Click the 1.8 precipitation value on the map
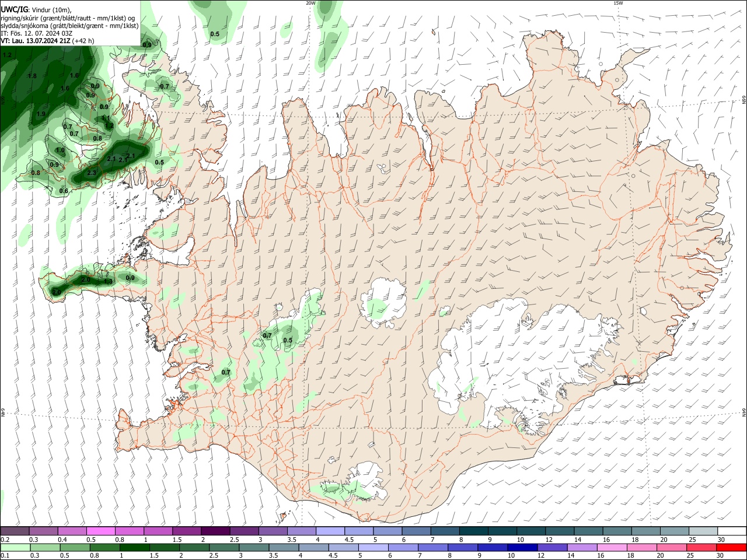Viewport: 747px width, 560px height. pyautogui.click(x=32, y=76)
